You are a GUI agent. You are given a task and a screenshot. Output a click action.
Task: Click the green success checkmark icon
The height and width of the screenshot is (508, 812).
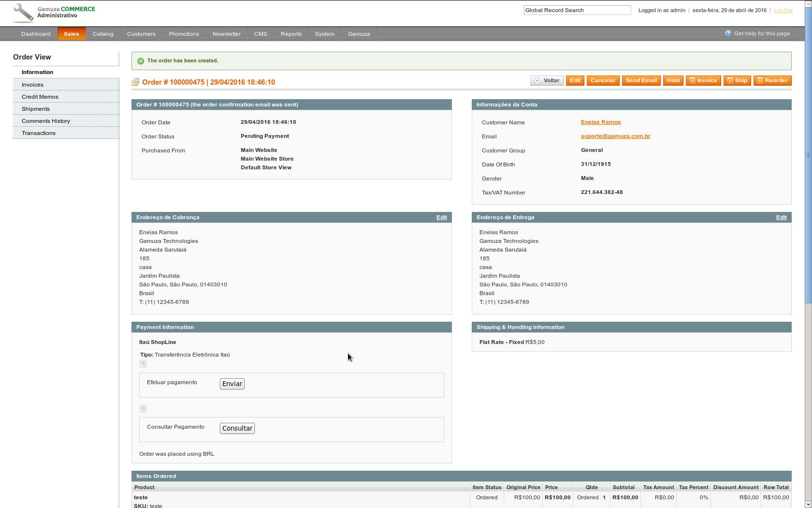[141, 61]
